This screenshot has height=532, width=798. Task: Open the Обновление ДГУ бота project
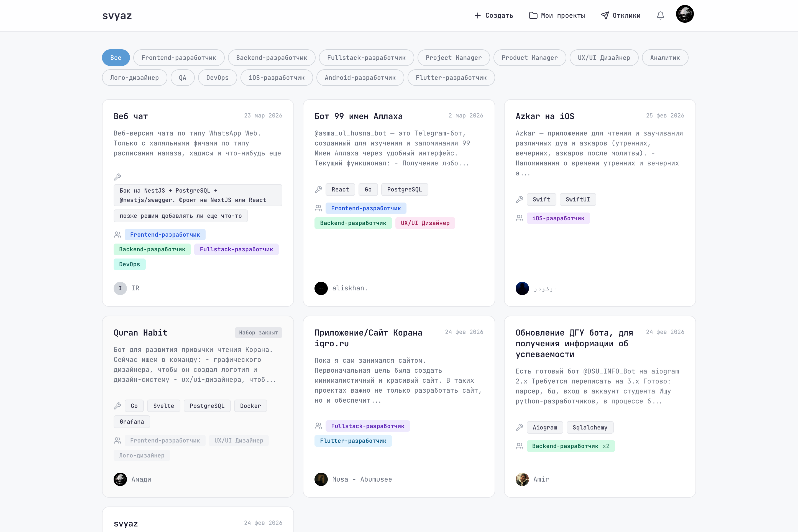point(574,344)
